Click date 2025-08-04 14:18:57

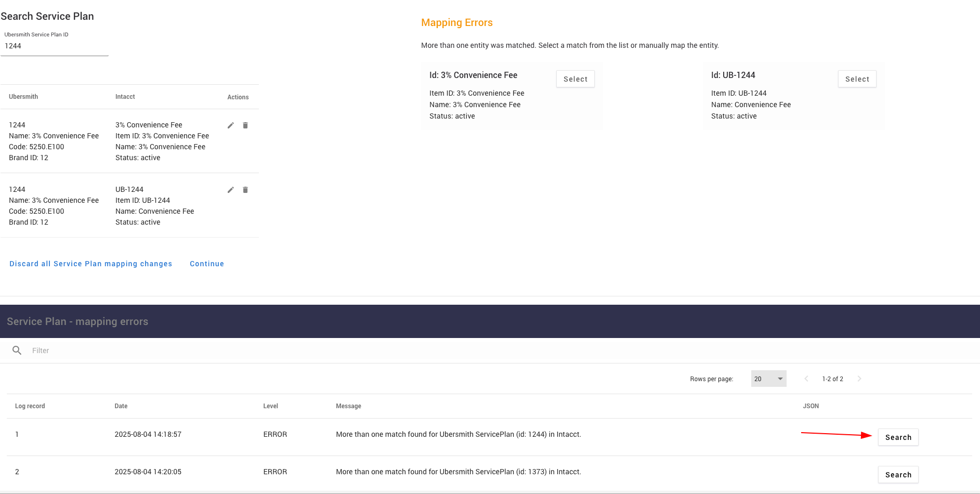(148, 434)
